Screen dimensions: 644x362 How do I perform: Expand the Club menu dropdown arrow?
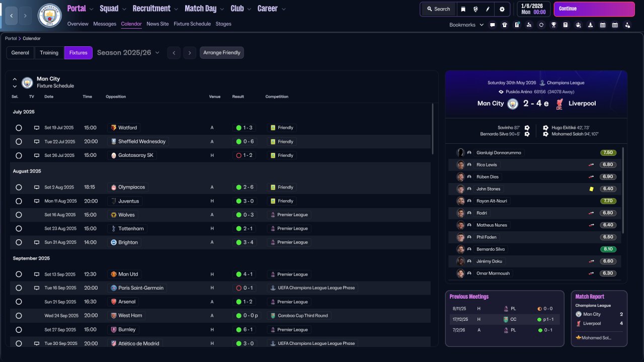[249, 9]
